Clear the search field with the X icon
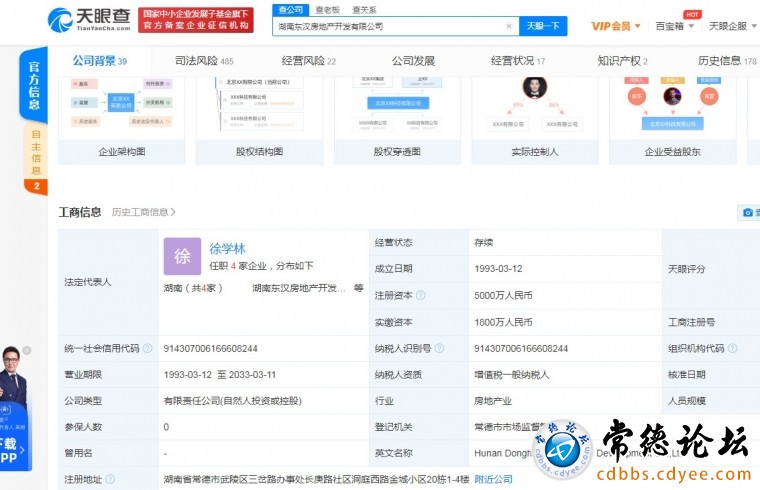The image size is (760, 490). 508,26
